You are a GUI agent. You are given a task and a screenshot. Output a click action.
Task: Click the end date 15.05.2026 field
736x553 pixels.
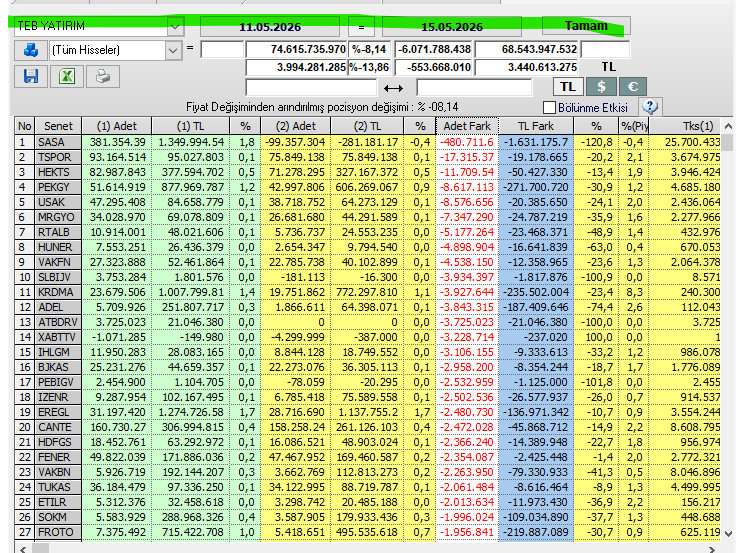(x=452, y=27)
